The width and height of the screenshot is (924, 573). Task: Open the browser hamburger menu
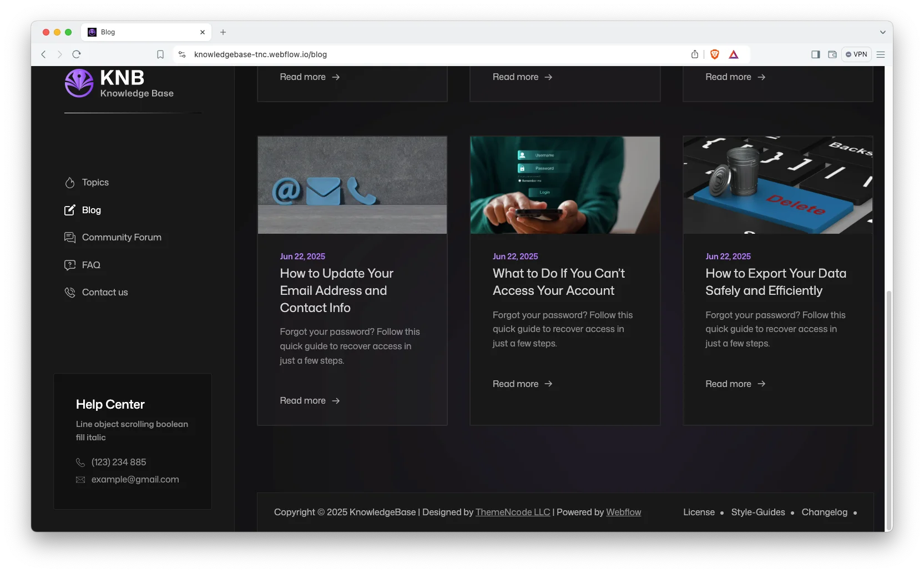coord(881,54)
